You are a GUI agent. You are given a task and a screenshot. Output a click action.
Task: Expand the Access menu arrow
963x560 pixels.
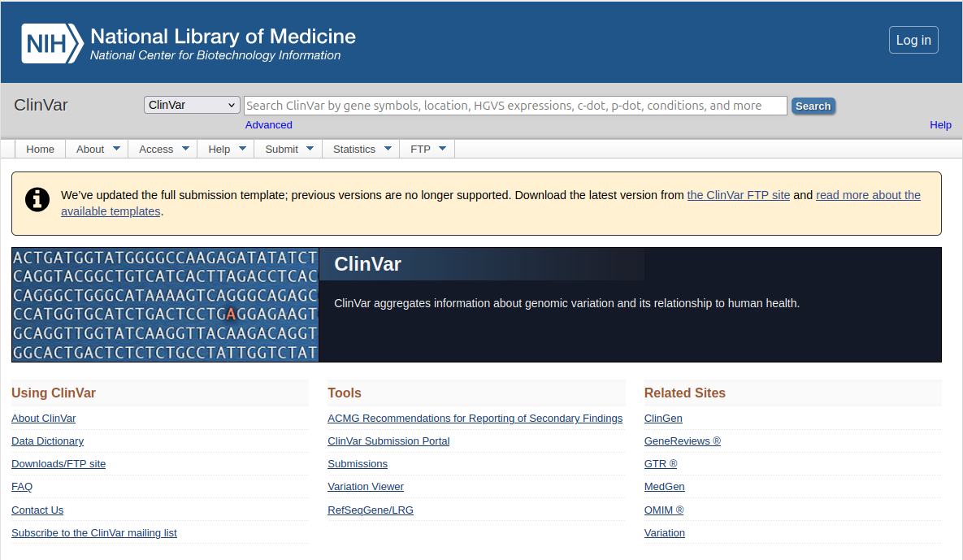[x=185, y=149]
